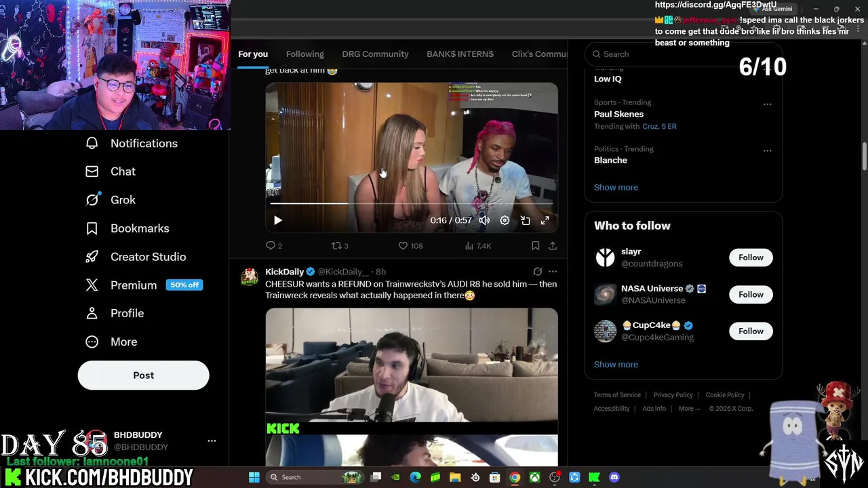Viewport: 868px width, 488px height.
Task: Open the KickDaily profile avatar
Action: pyautogui.click(x=250, y=277)
